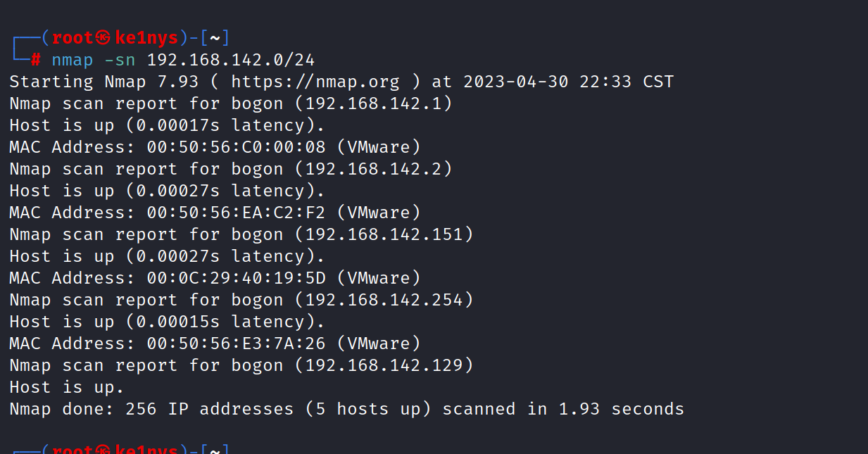Click the red # root prompt symbol
868x454 pixels.
[x=36, y=60]
